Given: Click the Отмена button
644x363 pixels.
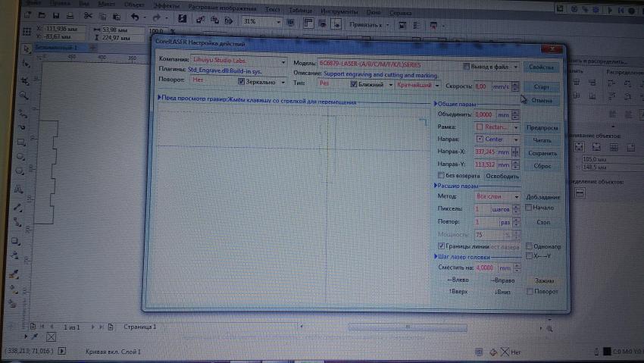Looking at the screenshot, I should click(541, 100).
